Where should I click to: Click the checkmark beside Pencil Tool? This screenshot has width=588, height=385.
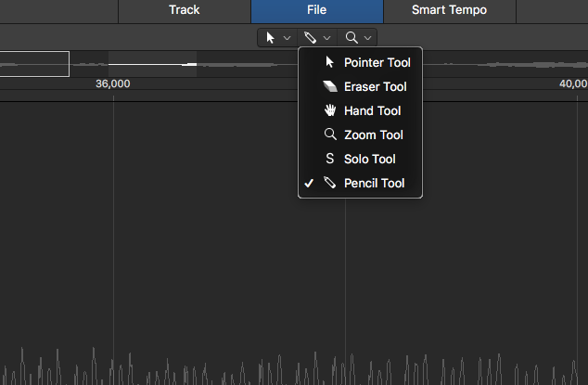point(309,184)
